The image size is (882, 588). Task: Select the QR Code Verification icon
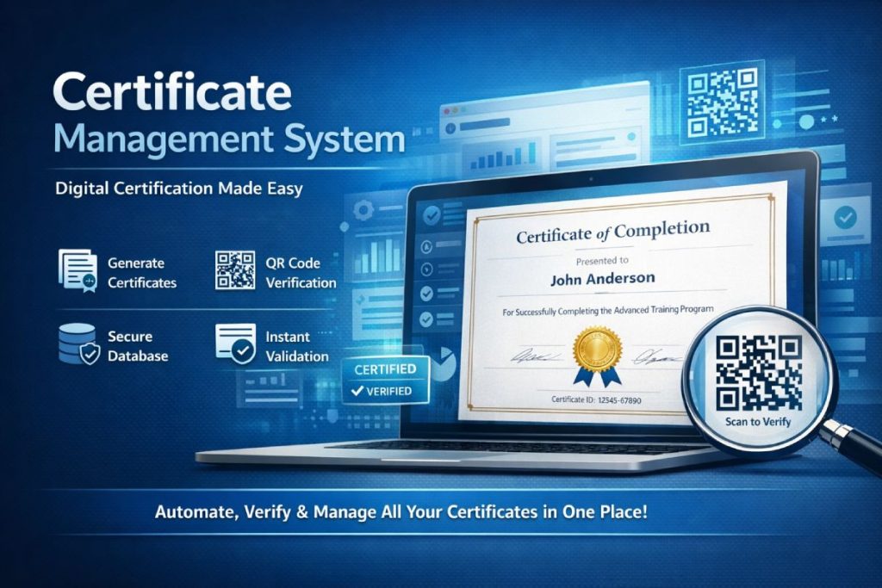click(x=235, y=271)
